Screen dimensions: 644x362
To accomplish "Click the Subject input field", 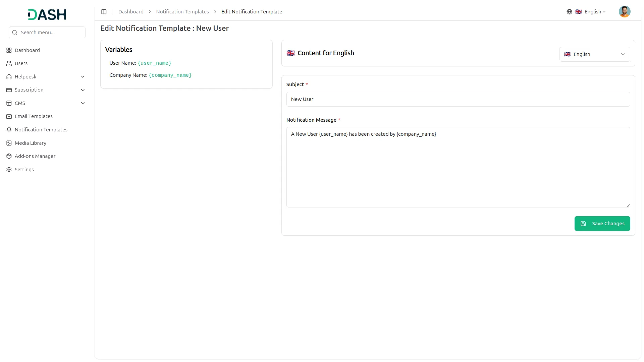I will [x=458, y=99].
